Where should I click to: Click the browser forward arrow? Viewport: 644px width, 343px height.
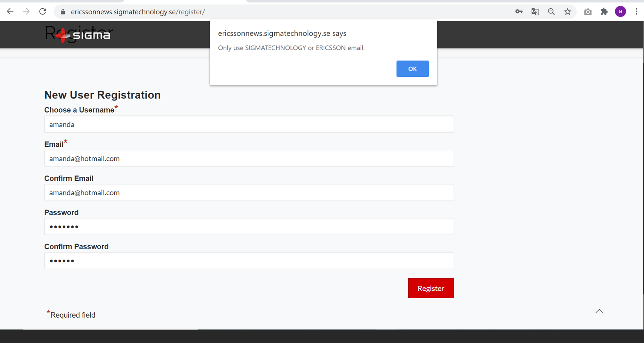tap(26, 12)
